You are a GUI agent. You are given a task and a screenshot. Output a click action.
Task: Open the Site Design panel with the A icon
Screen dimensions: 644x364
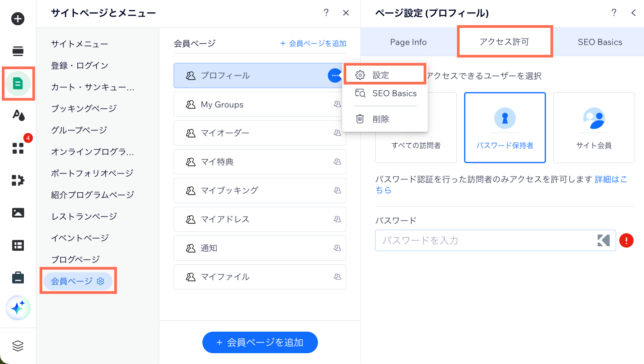tap(18, 115)
